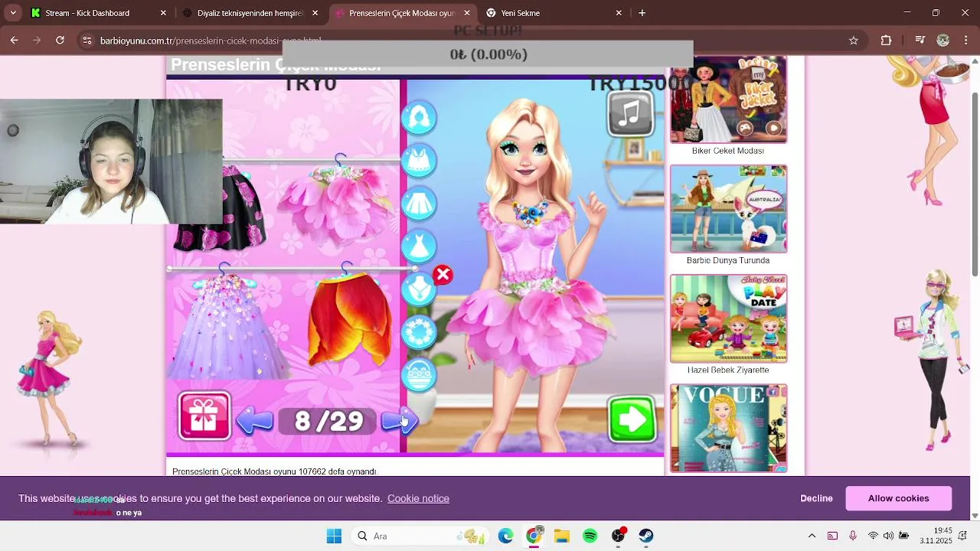Viewport: 980px width, 551px height.
Task: Open File Explorer from taskbar
Action: [x=562, y=536]
